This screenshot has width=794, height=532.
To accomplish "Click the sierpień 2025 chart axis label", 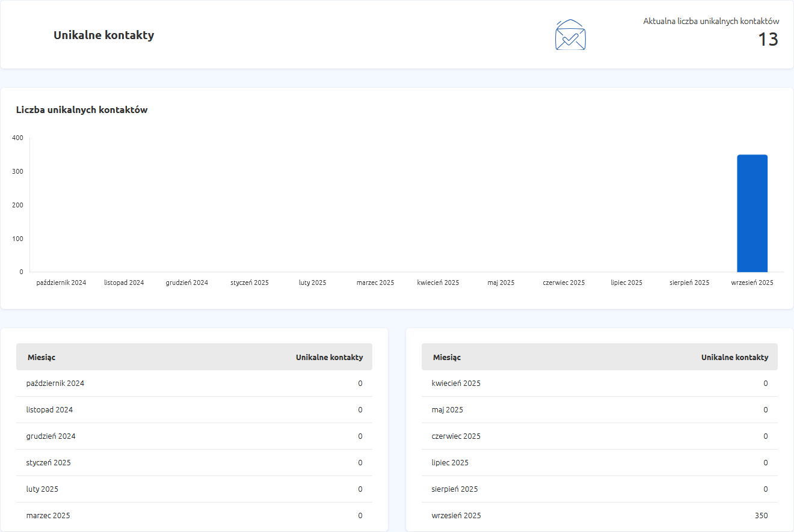I will (x=689, y=283).
